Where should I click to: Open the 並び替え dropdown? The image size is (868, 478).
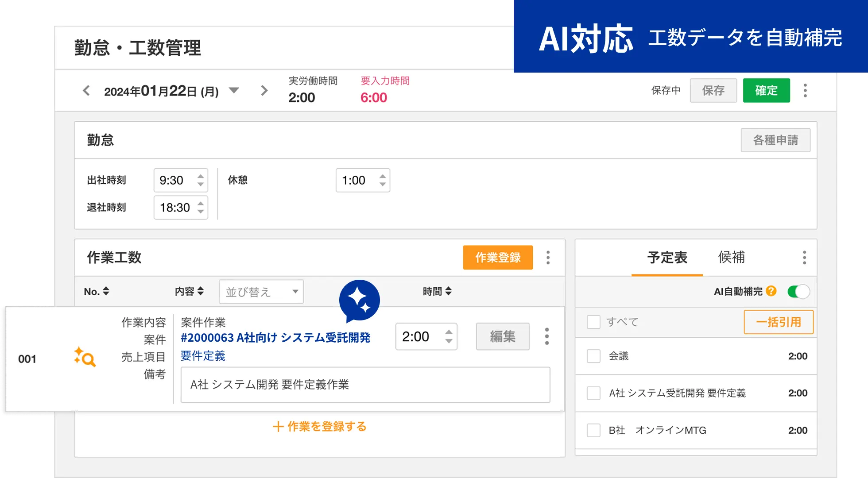pos(261,292)
